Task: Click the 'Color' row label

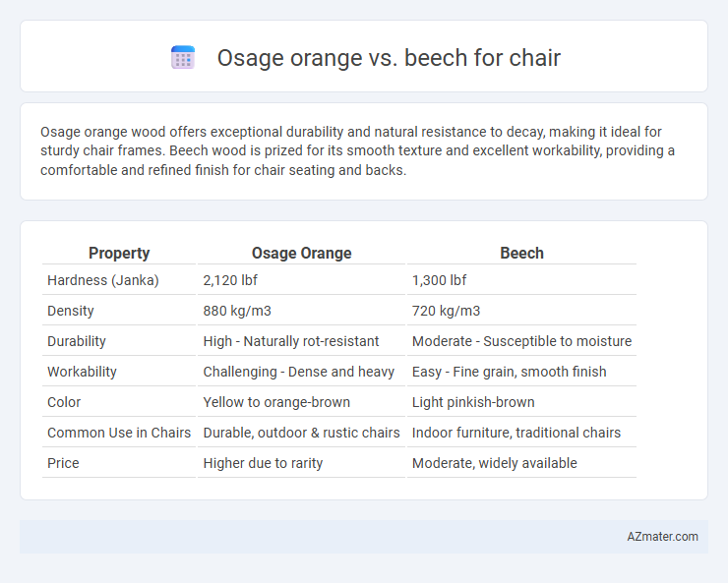Action: [x=64, y=402]
